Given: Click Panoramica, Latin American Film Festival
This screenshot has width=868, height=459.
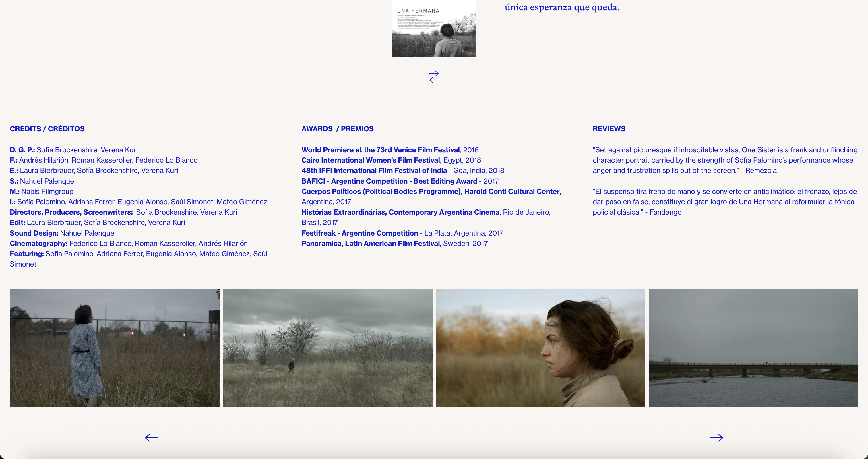Looking at the screenshot, I should coord(371,244).
